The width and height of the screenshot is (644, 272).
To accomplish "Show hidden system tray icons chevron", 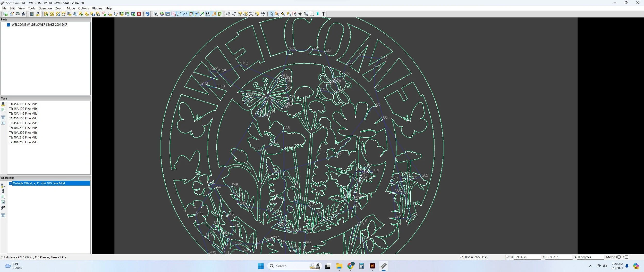I will click(x=591, y=266).
